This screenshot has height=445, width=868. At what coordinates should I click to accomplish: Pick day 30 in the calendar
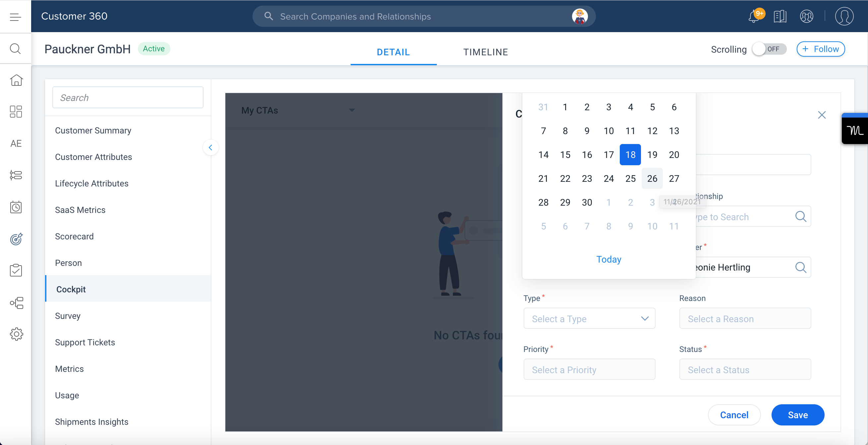coord(587,202)
